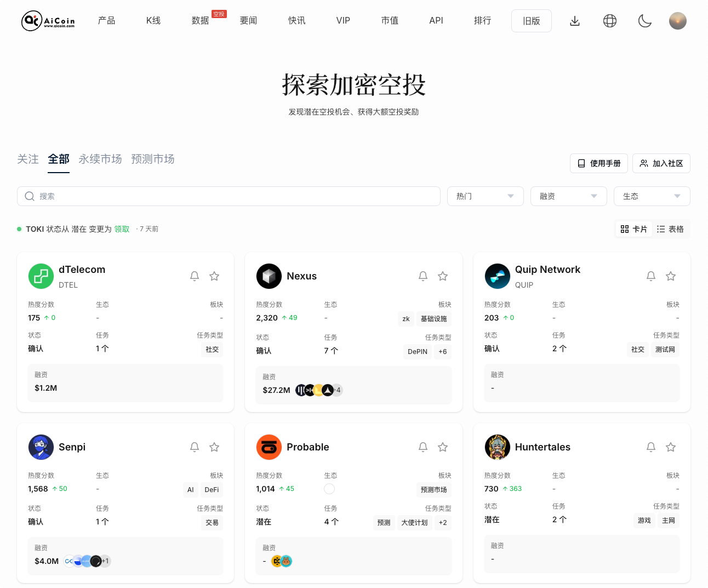Click the Nexus project logo
The image size is (708, 588).
(269, 276)
